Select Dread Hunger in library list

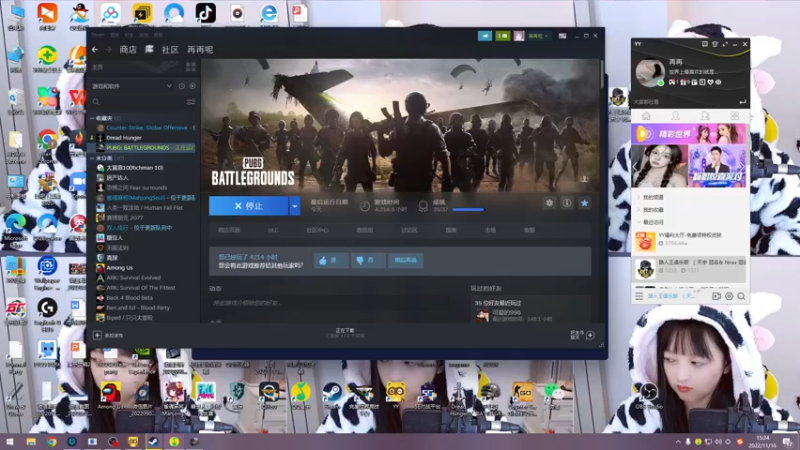pyautogui.click(x=123, y=138)
